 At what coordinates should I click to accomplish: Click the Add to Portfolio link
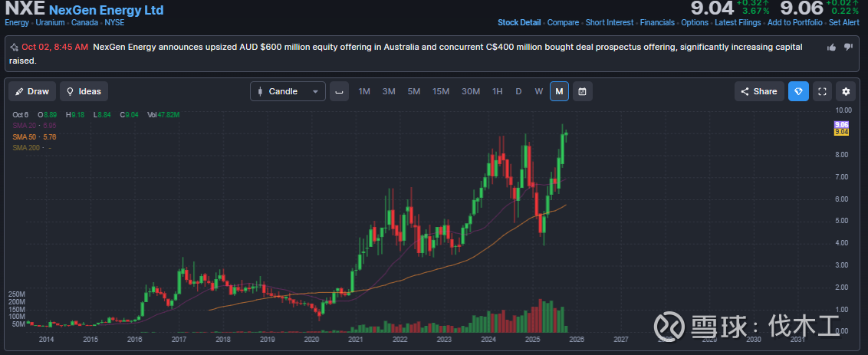tap(794, 23)
